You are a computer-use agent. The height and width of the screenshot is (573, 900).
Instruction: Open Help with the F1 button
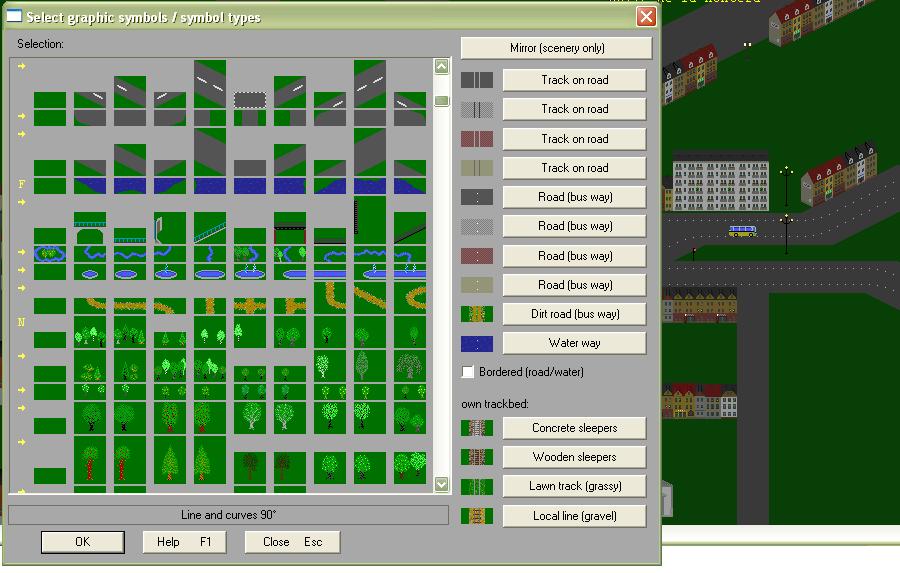coord(184,542)
